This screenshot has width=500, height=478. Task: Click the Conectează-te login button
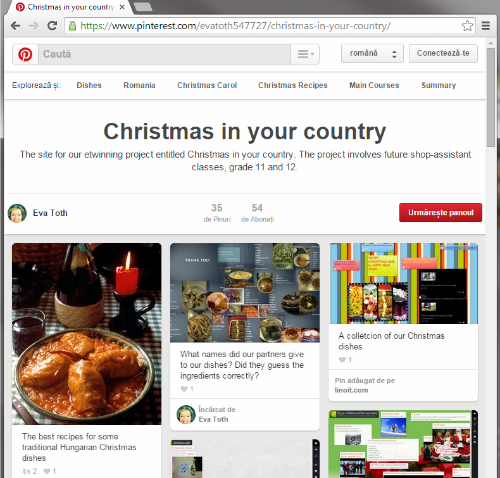pyautogui.click(x=443, y=53)
